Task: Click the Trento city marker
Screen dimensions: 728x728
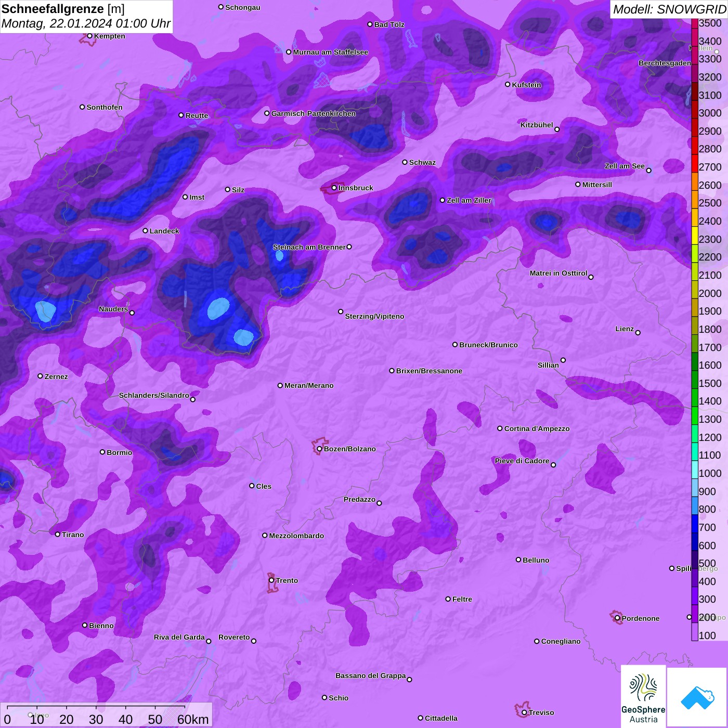Action: 271,580
